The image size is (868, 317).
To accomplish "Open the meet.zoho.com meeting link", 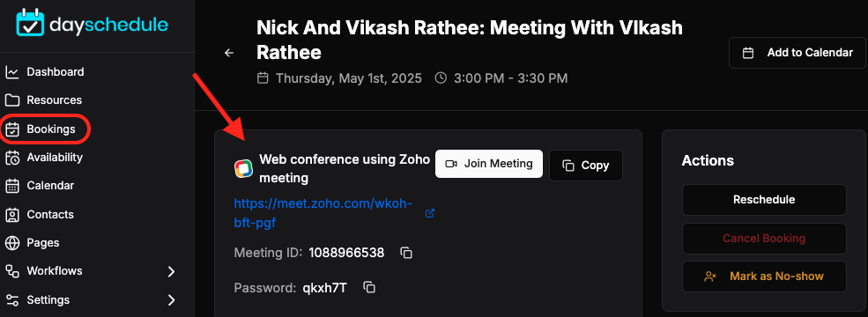I will pos(323,213).
